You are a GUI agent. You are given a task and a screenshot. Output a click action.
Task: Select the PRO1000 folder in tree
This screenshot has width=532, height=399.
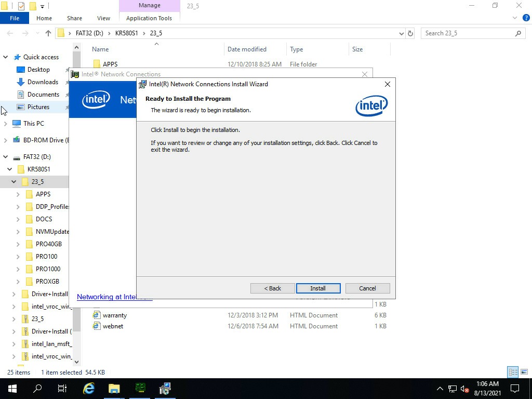(x=48, y=269)
